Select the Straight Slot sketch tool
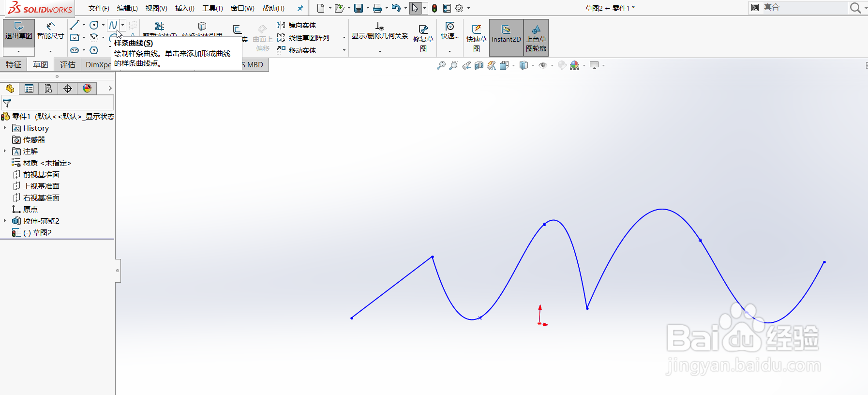Image resolution: width=868 pixels, height=395 pixels. 74,50
